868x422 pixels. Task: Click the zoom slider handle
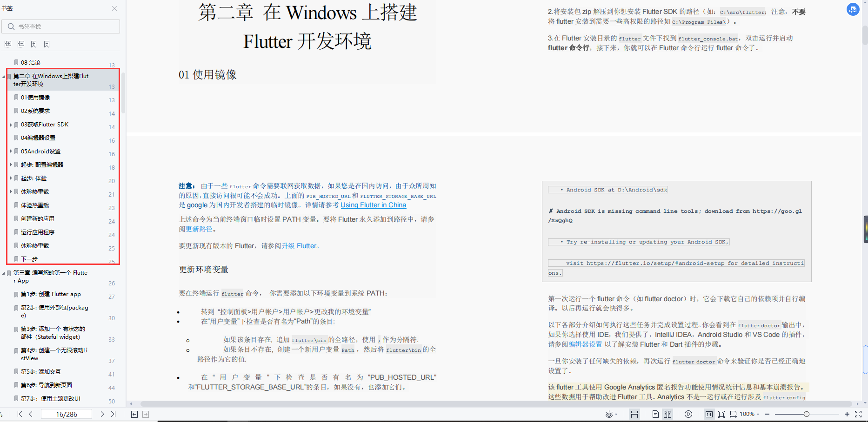pos(807,414)
